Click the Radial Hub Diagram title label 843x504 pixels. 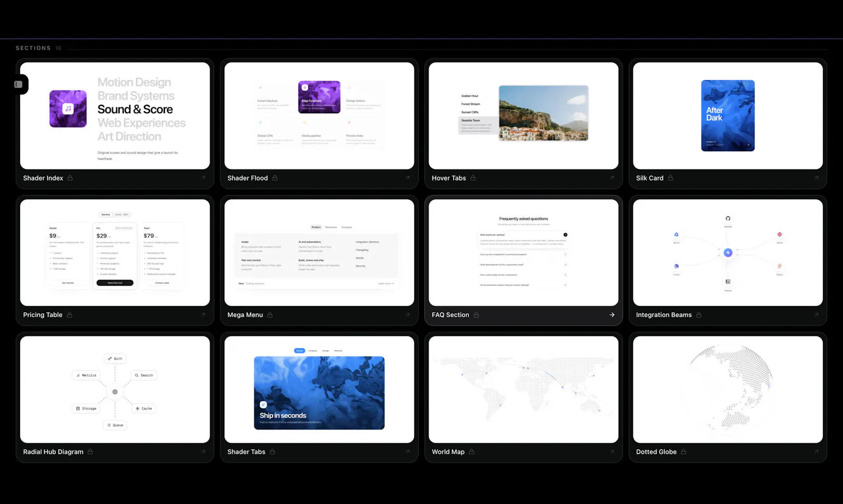pyautogui.click(x=53, y=452)
